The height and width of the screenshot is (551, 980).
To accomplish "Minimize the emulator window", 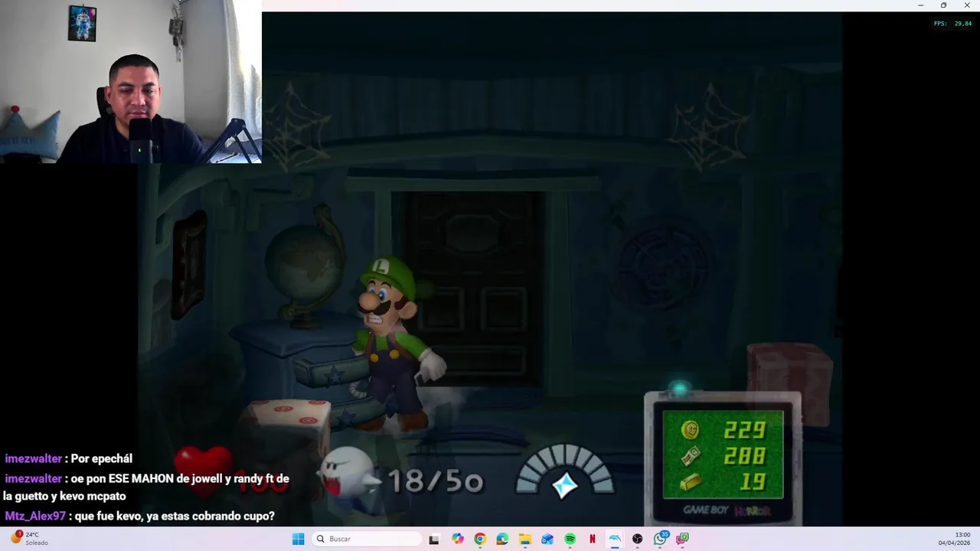I will click(920, 5).
